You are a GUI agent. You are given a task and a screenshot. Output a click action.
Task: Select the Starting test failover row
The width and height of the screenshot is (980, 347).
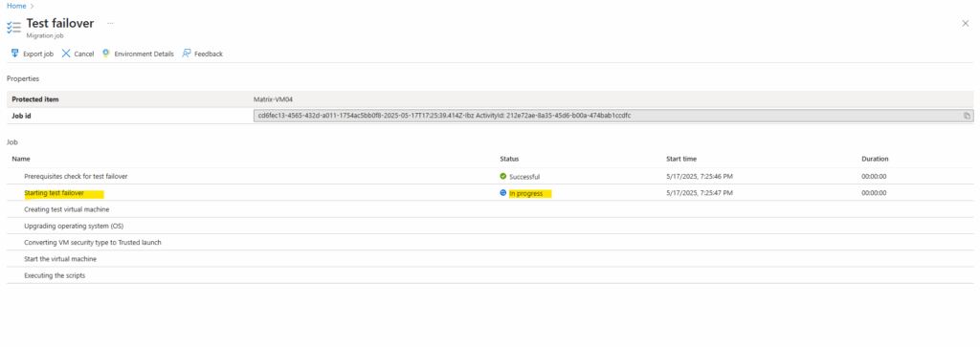click(x=490, y=193)
